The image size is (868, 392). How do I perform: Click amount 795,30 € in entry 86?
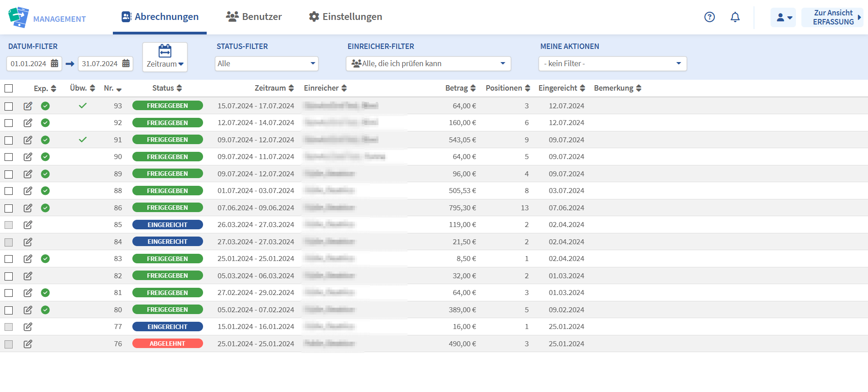[x=462, y=208]
